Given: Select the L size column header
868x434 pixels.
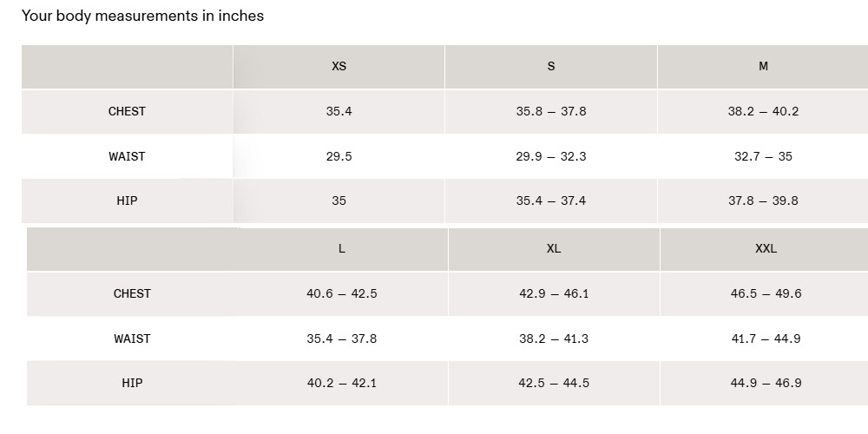Looking at the screenshot, I should pos(342,248).
